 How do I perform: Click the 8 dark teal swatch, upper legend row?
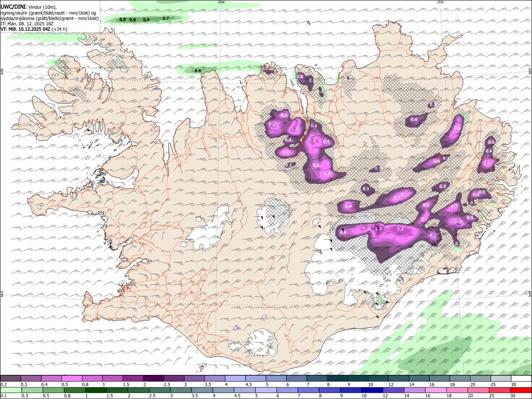point(337,378)
